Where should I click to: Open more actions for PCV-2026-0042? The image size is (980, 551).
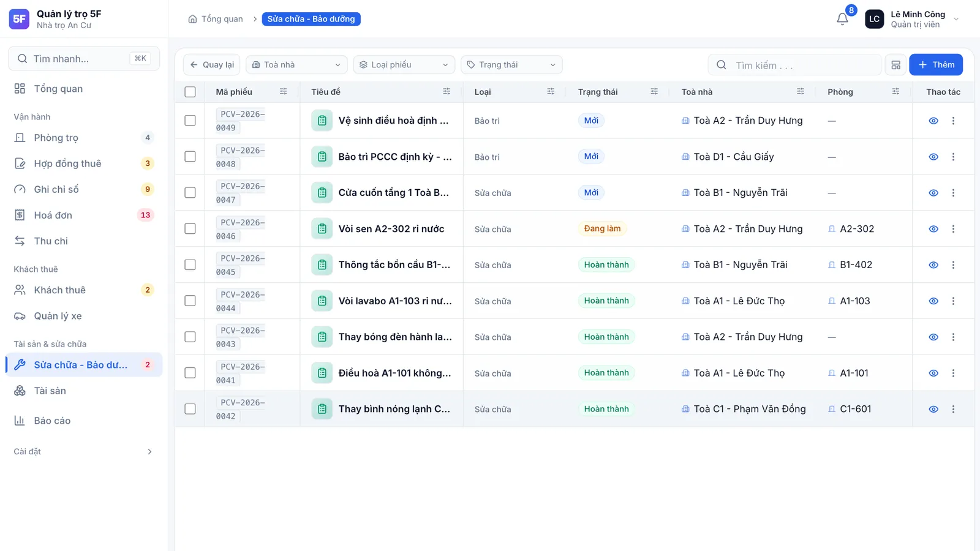[x=953, y=409]
